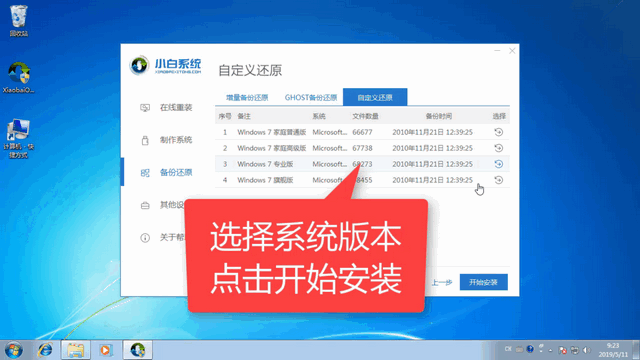The width and height of the screenshot is (640, 360).
Task: Select row text Windows 7 家庭高级版
Action: point(272,148)
